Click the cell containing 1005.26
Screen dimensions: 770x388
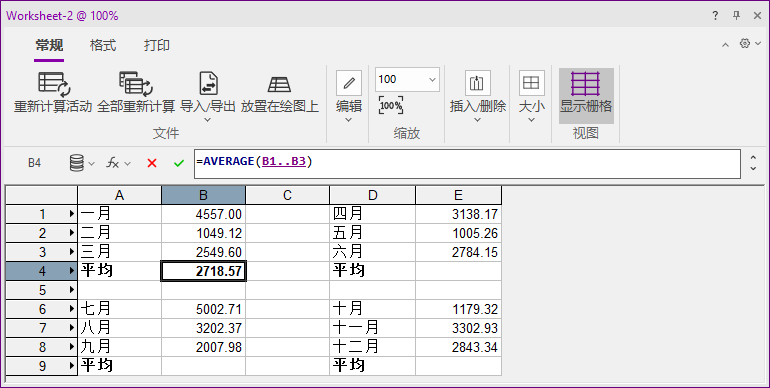coord(458,233)
